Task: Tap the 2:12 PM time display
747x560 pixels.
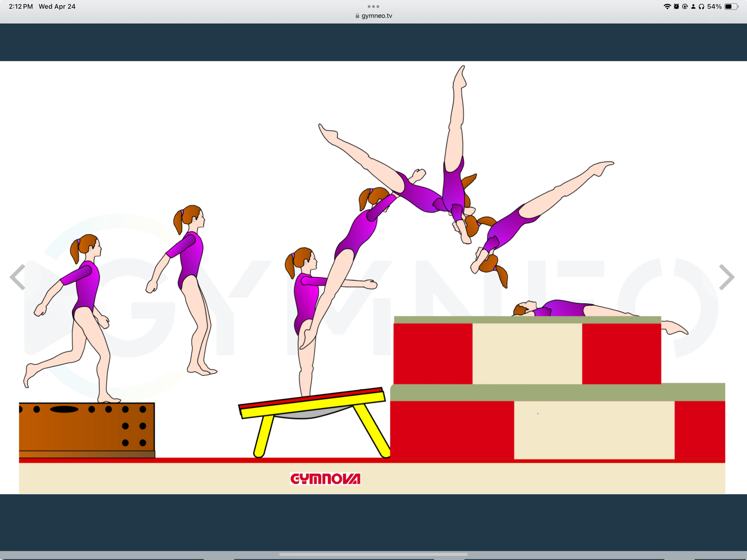Action: click(x=21, y=6)
